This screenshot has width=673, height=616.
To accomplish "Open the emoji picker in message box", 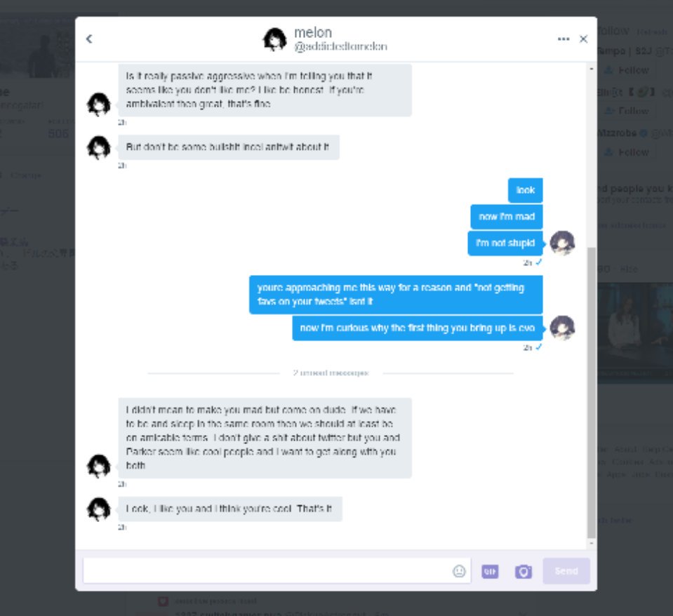I will click(x=459, y=571).
